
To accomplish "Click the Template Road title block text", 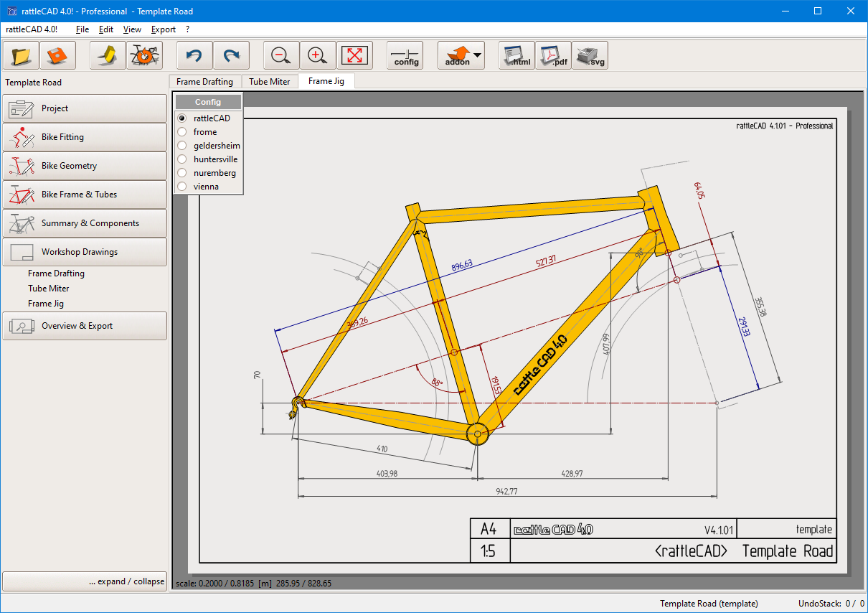I will [788, 551].
